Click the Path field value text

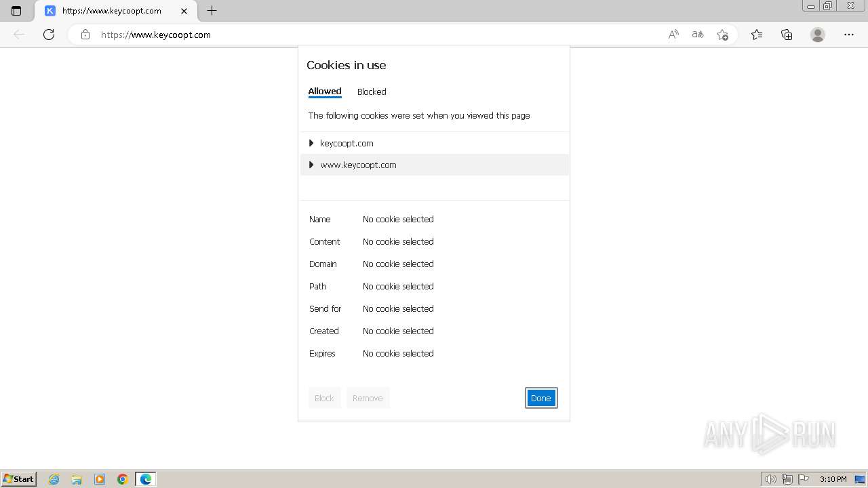[398, 286]
